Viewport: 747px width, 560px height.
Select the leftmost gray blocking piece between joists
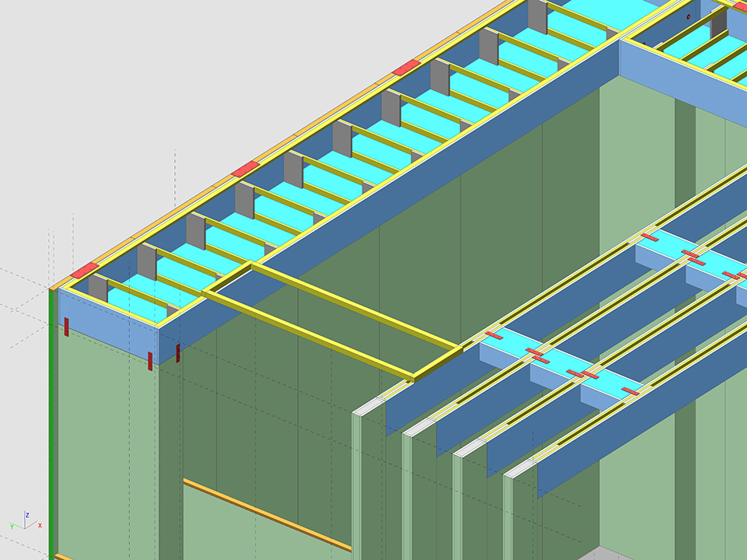(x=98, y=288)
